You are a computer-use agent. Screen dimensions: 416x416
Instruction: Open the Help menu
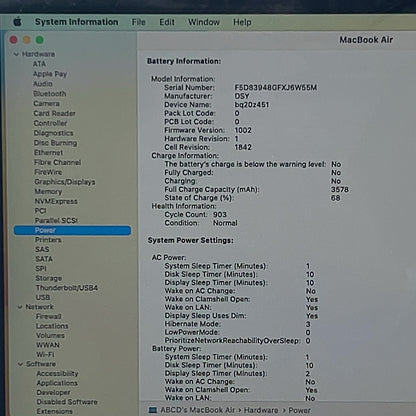(242, 22)
